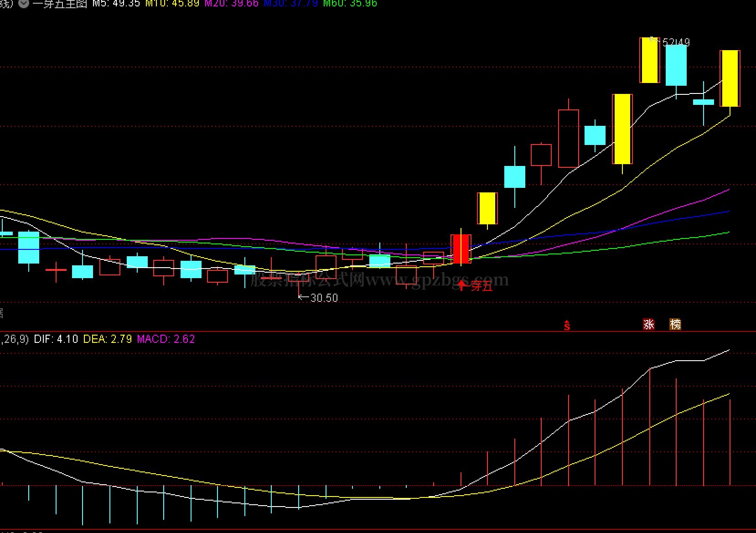Select the M5 moving average label
Image resolution: width=756 pixels, height=533 pixels.
(x=116, y=3)
